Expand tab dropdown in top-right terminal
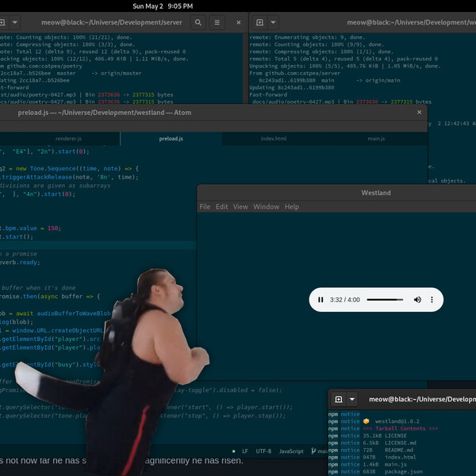The height and width of the screenshot is (476, 476). [x=273, y=22]
